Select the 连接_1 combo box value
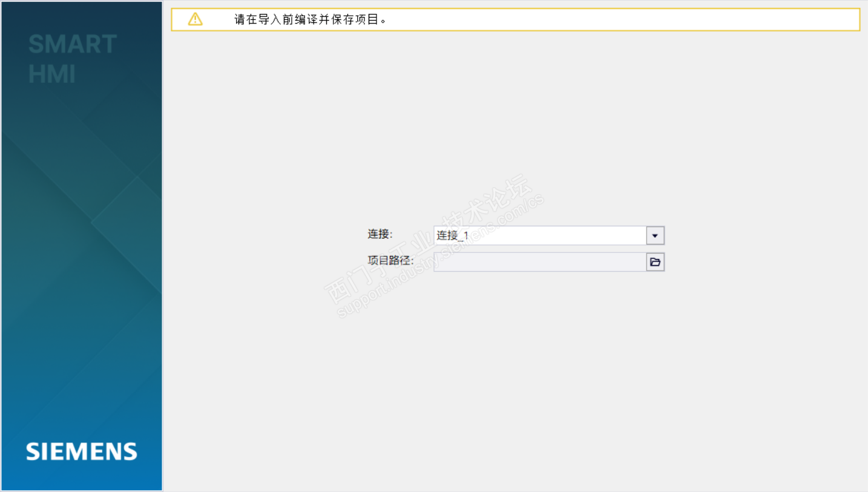This screenshot has width=868, height=492. tap(540, 235)
